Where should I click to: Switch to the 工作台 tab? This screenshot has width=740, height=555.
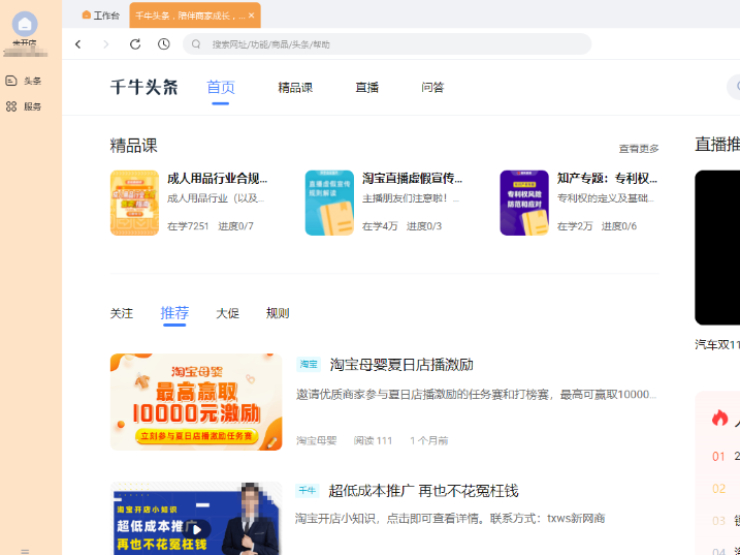(101, 16)
